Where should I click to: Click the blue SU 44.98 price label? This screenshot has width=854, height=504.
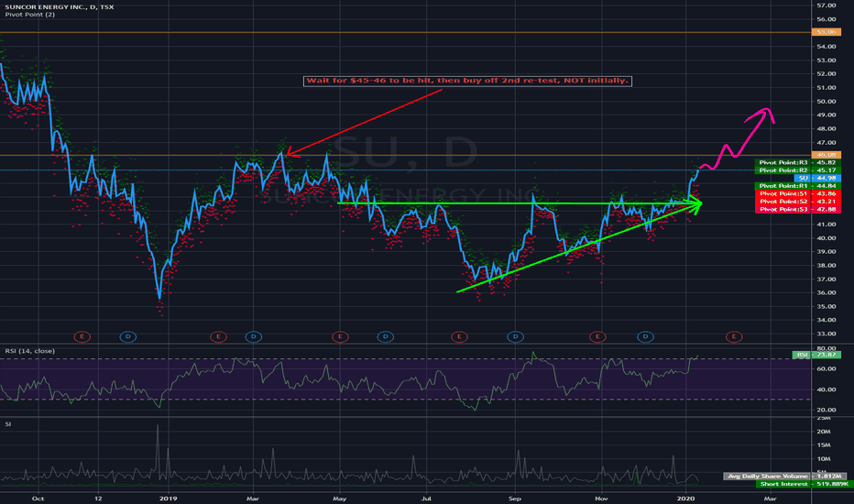pyautogui.click(x=817, y=178)
